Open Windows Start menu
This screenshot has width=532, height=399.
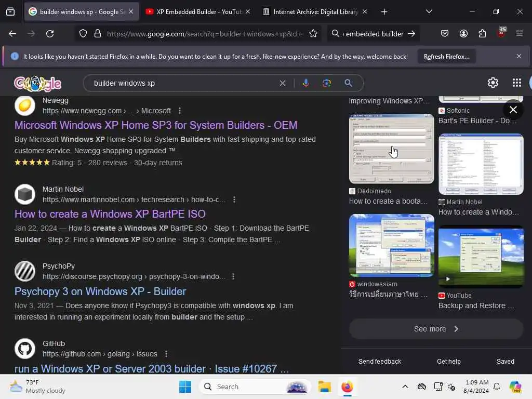pyautogui.click(x=185, y=387)
